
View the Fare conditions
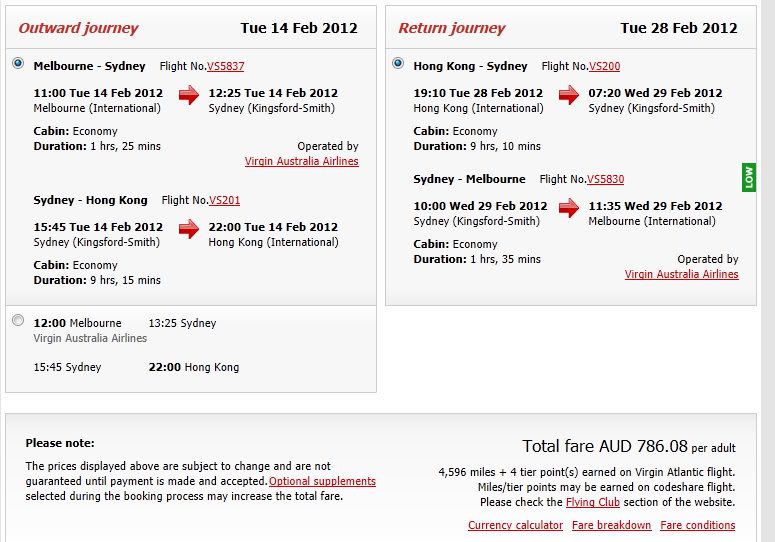coord(697,525)
